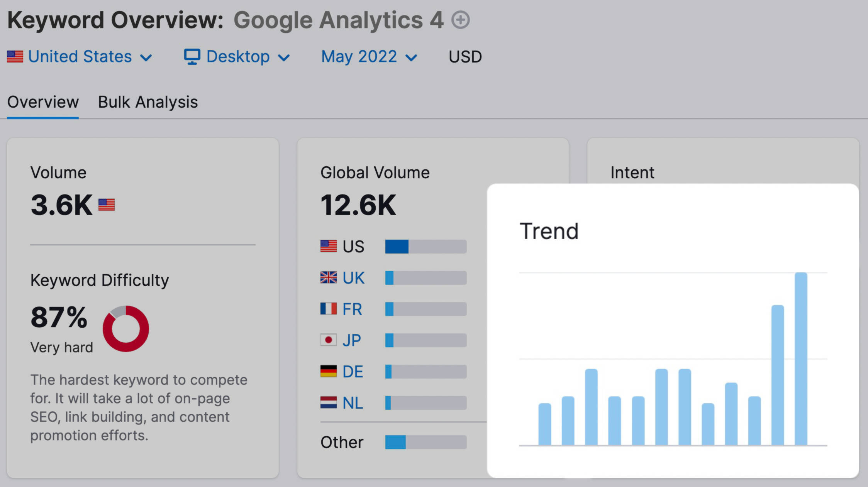Viewport: 868px width, 487px height.
Task: Switch to the Bulk Analysis tab
Action: click(x=147, y=101)
